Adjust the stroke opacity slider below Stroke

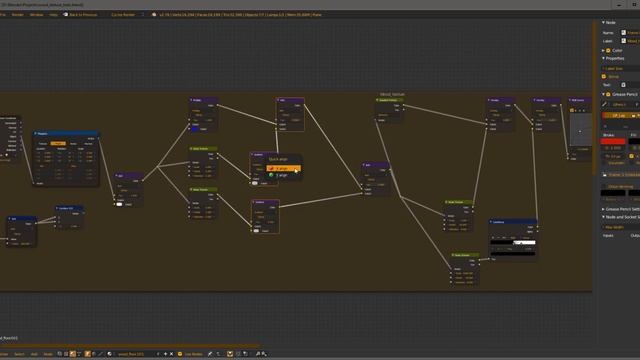point(613,148)
